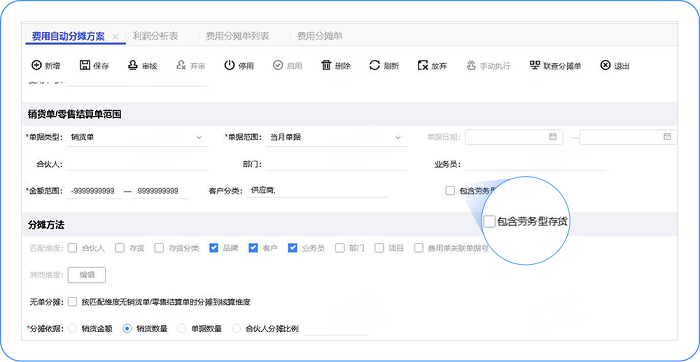This screenshot has height=362, width=700.
Task: Open 联查分摊单 from the toolbar
Action: [x=555, y=66]
